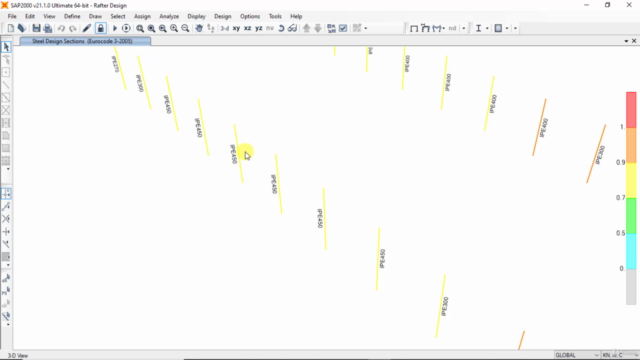Viewport: 640px width, 360px height.
Task: Click the cyan legend color band
Action: pos(631,251)
